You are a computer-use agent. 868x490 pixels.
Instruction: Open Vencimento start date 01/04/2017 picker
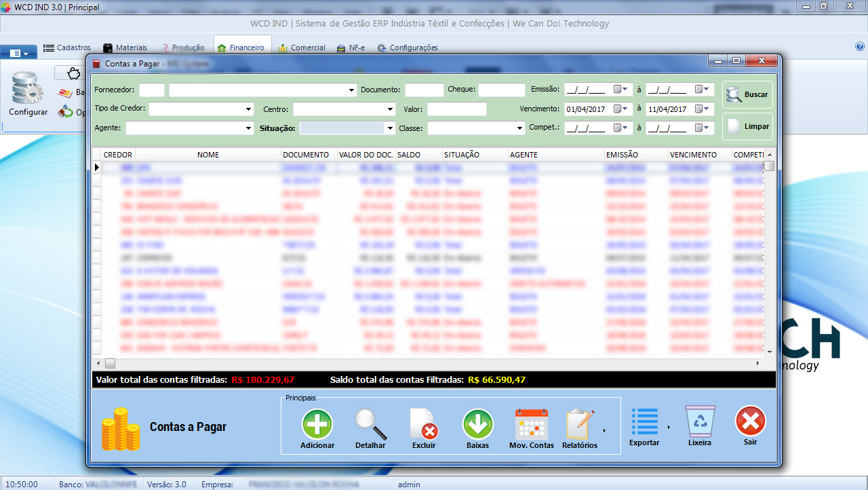click(620, 109)
